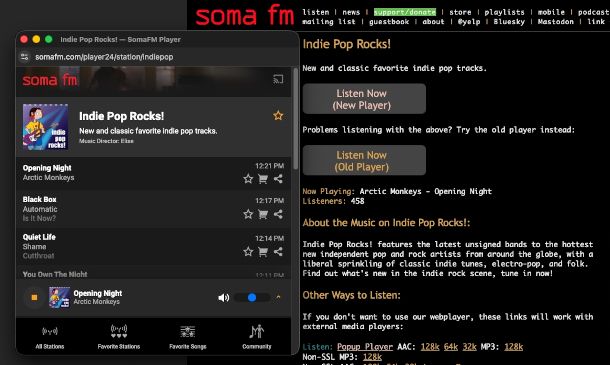Click the now-playing album thumbnail in player bar

point(59,297)
